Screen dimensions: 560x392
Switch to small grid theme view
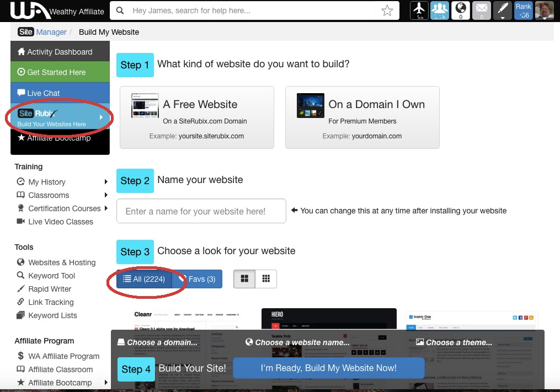tap(266, 279)
